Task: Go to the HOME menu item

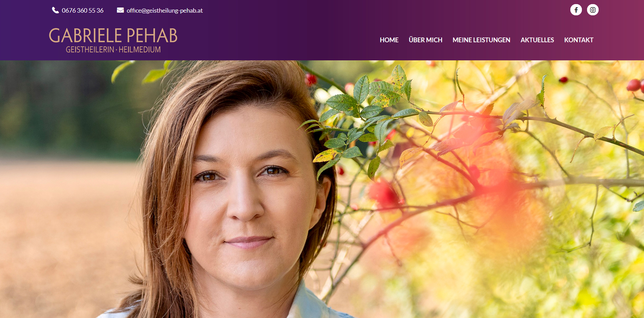Action: click(x=389, y=40)
